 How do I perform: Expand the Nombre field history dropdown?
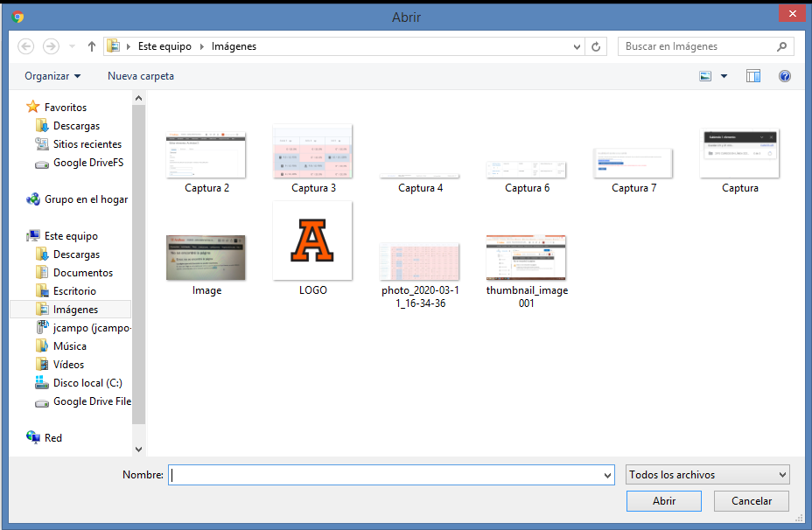[x=608, y=475]
